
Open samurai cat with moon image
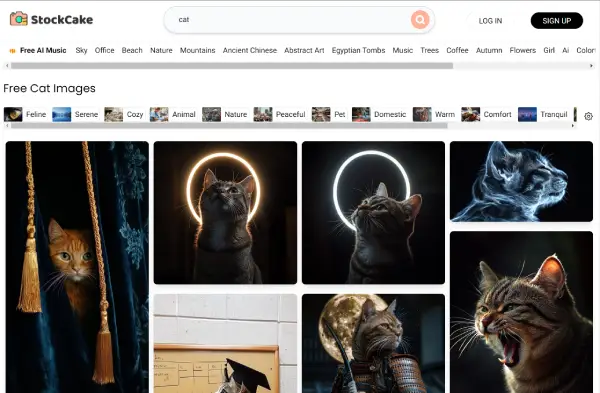click(373, 343)
